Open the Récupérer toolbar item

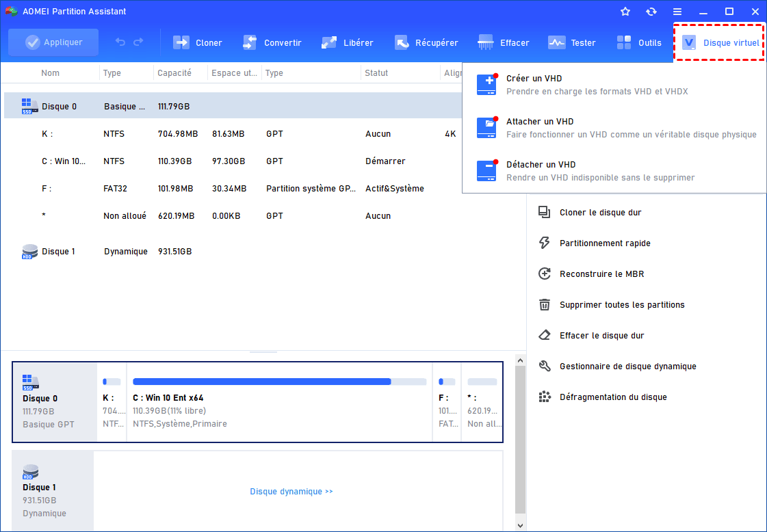click(426, 43)
